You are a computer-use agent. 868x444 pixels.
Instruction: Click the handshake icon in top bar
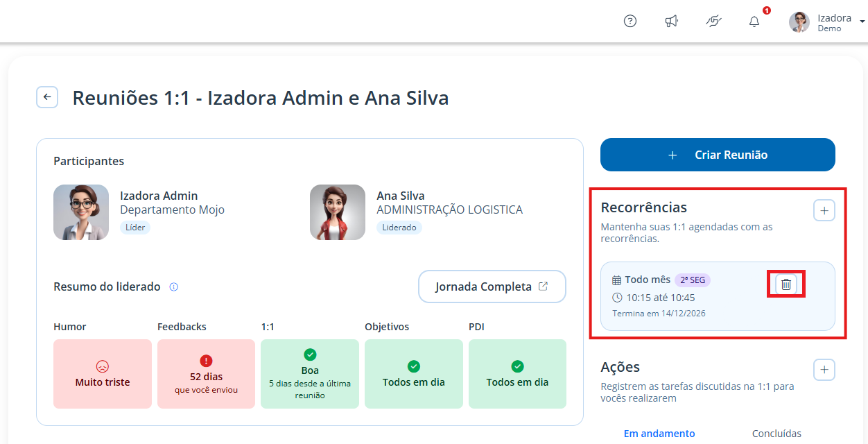click(x=713, y=22)
